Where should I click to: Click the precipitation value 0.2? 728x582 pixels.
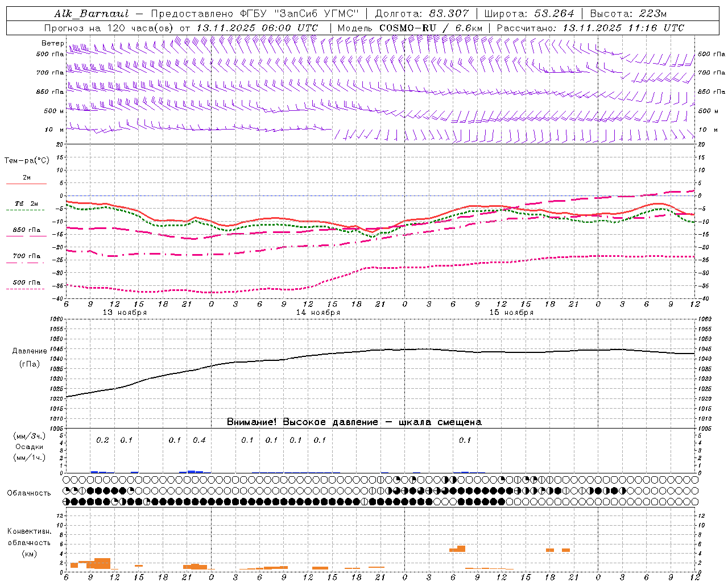(102, 440)
